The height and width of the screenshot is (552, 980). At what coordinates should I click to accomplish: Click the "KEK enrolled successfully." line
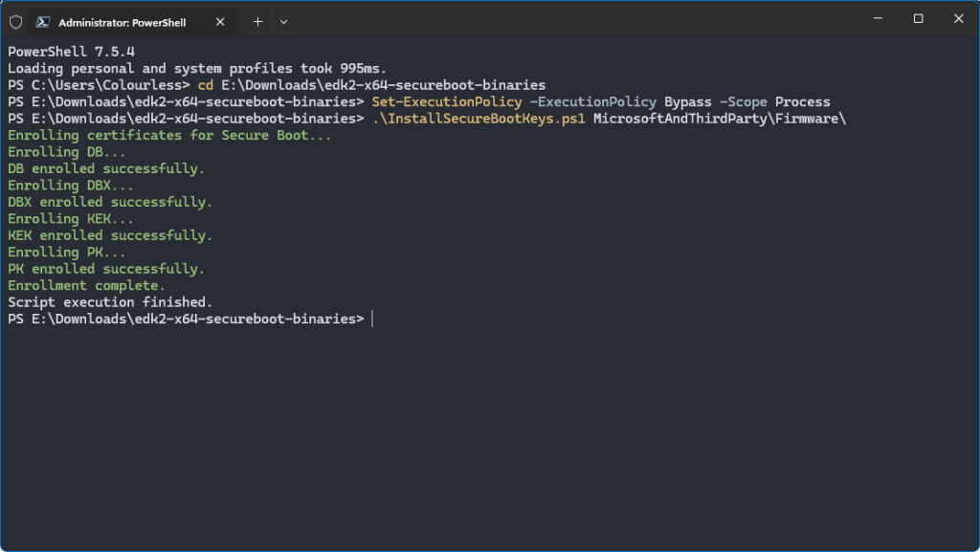point(110,235)
